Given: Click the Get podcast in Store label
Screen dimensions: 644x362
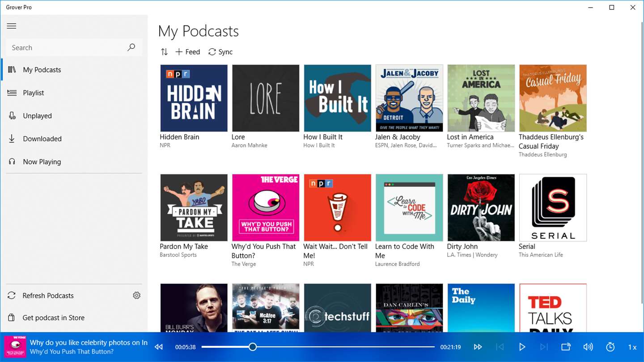Looking at the screenshot, I should [54, 318].
